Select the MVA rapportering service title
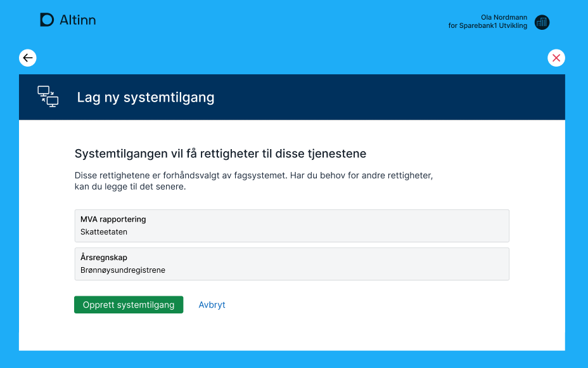588x368 pixels. point(113,220)
